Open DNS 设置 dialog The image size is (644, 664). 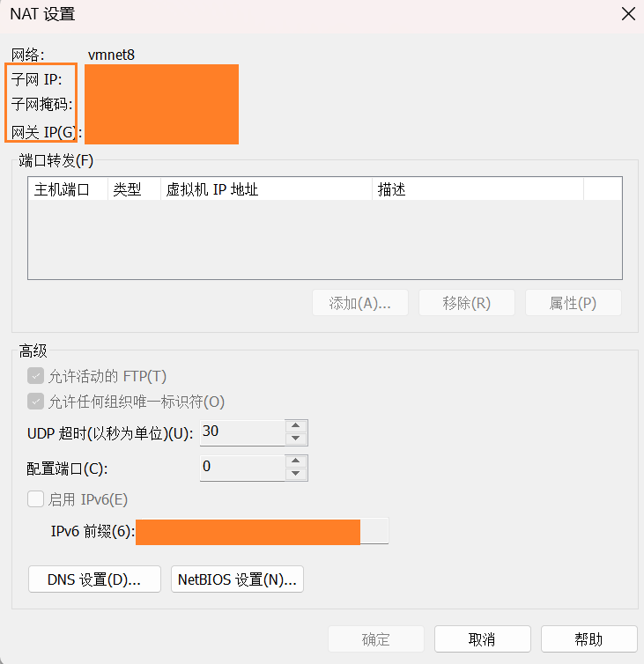(x=94, y=579)
